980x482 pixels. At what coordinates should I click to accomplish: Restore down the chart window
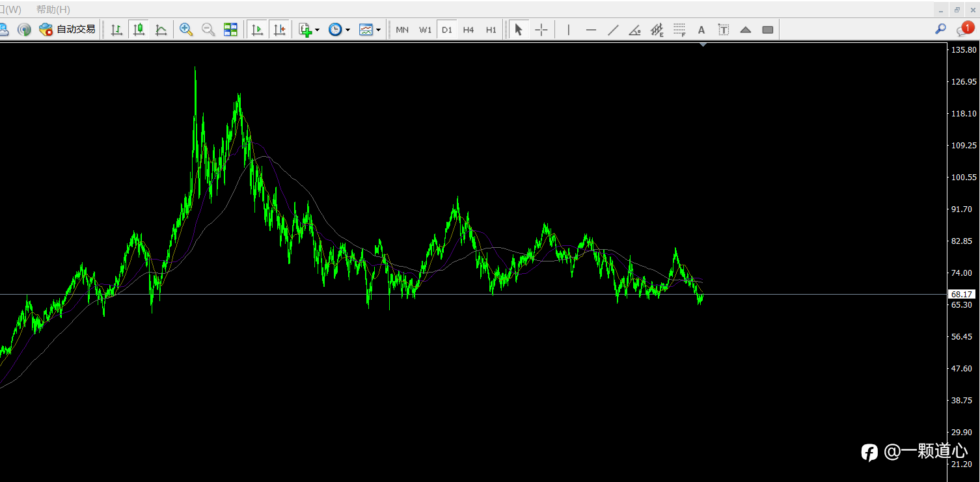click(x=957, y=10)
